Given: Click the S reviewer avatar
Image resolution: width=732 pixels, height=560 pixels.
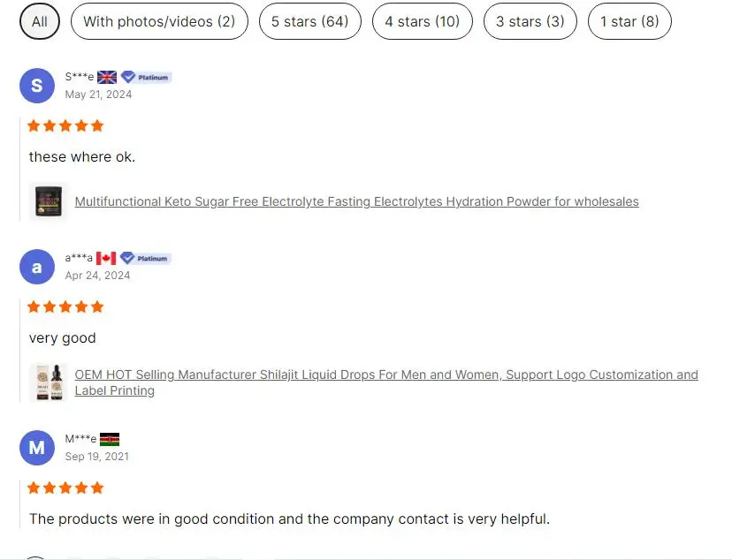Looking at the screenshot, I should pos(36,86).
